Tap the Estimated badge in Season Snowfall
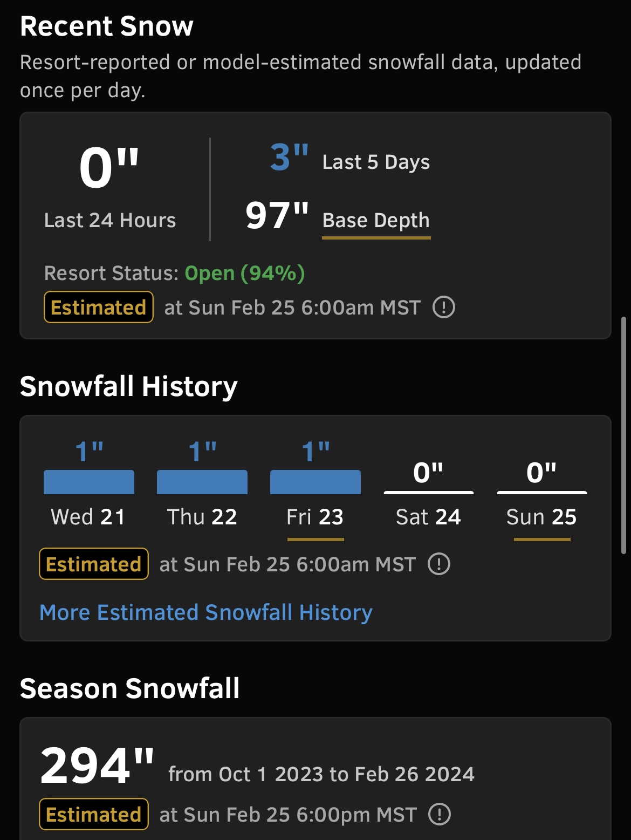The height and width of the screenshot is (840, 631). pos(94,814)
